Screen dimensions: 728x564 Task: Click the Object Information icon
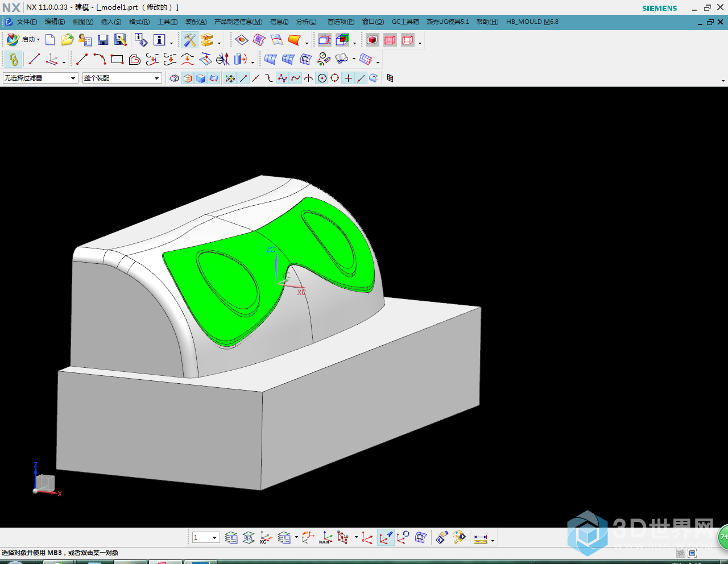pyautogui.click(x=140, y=40)
